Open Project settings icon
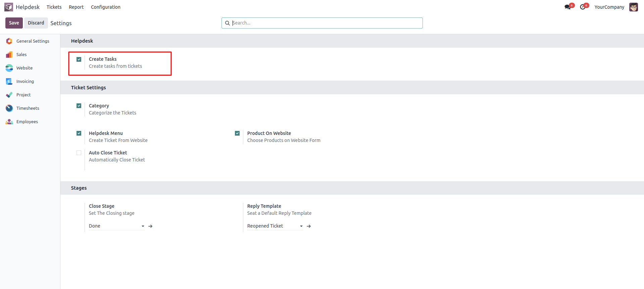644x289 pixels. (9, 95)
